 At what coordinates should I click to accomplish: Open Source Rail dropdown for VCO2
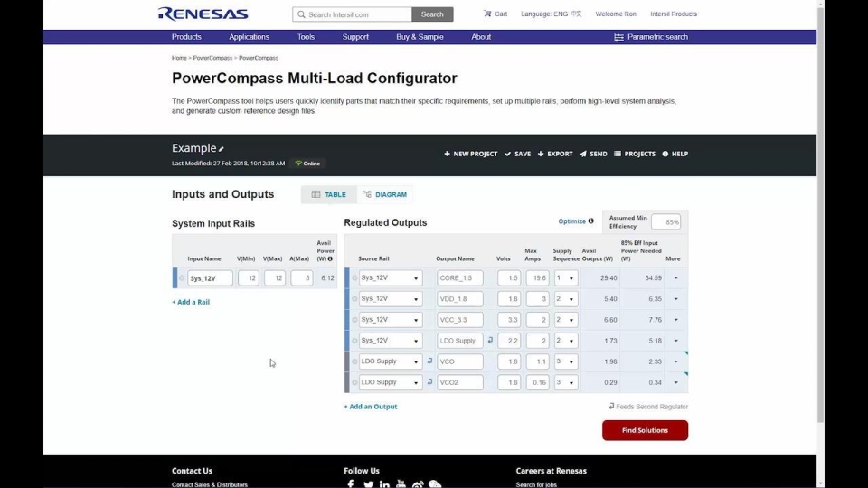[x=391, y=382]
